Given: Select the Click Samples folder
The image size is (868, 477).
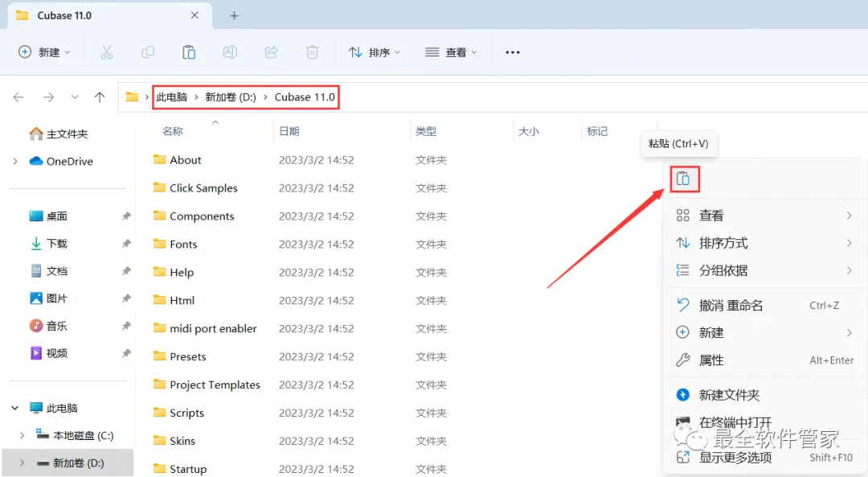Looking at the screenshot, I should pyautogui.click(x=195, y=188).
